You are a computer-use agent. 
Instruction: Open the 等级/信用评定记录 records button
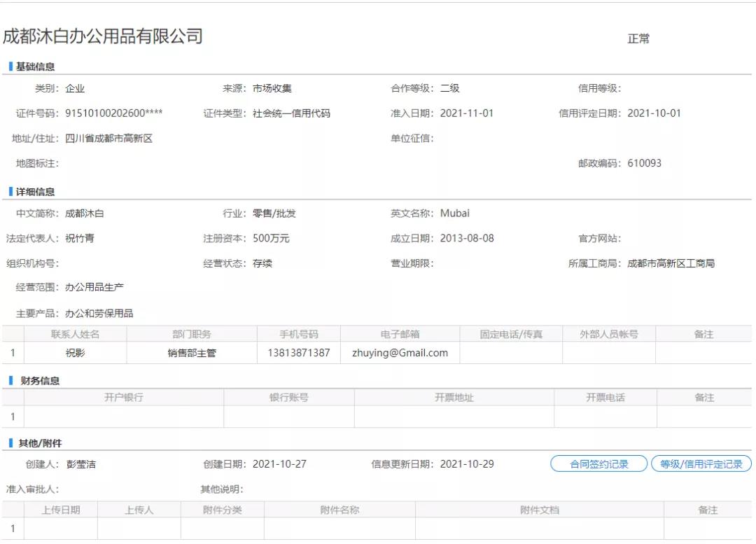pyautogui.click(x=701, y=464)
